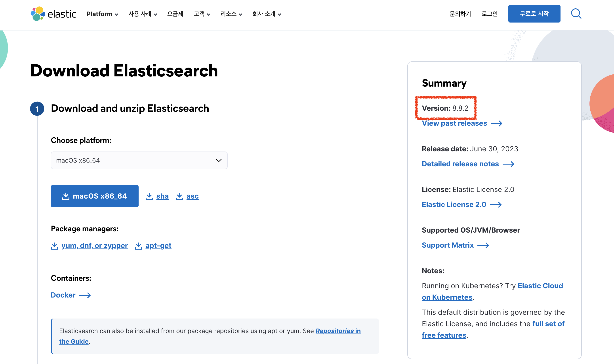Screen dimensions: 614x364
Task: Click the asc download icon
Action: click(x=179, y=196)
